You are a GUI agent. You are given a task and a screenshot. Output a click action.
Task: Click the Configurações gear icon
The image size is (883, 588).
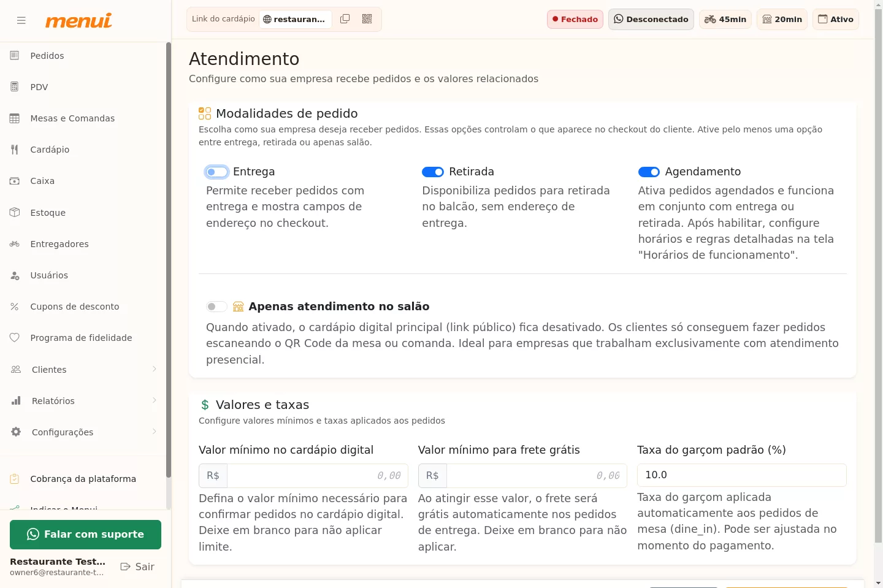16,432
